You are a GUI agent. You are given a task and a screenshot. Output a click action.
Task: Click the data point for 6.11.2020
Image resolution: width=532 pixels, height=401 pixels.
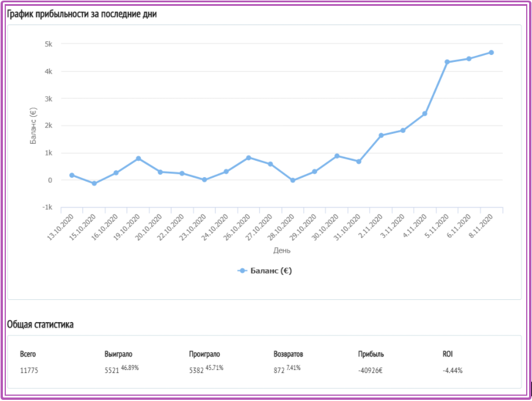(469, 58)
